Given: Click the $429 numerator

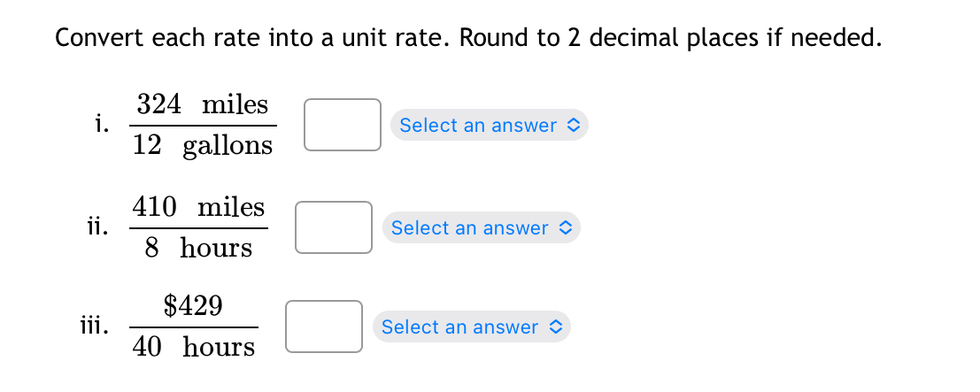Looking at the screenshot, I should tap(193, 305).
